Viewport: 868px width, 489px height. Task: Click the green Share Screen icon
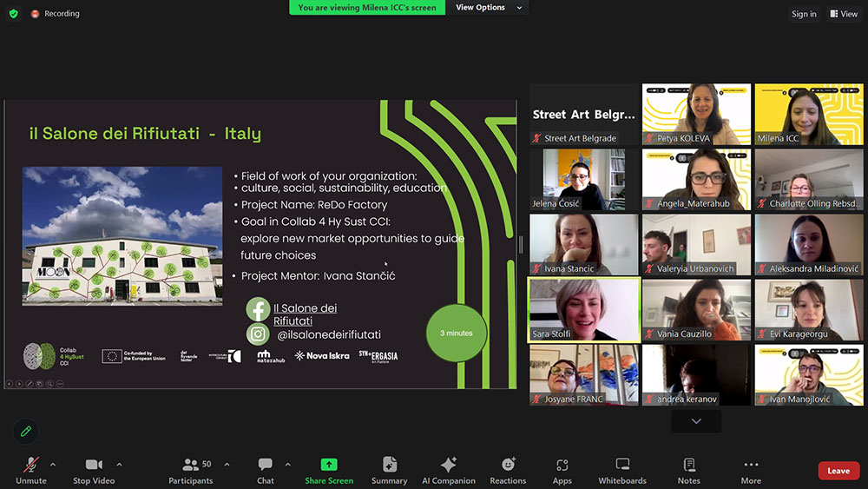coord(328,466)
